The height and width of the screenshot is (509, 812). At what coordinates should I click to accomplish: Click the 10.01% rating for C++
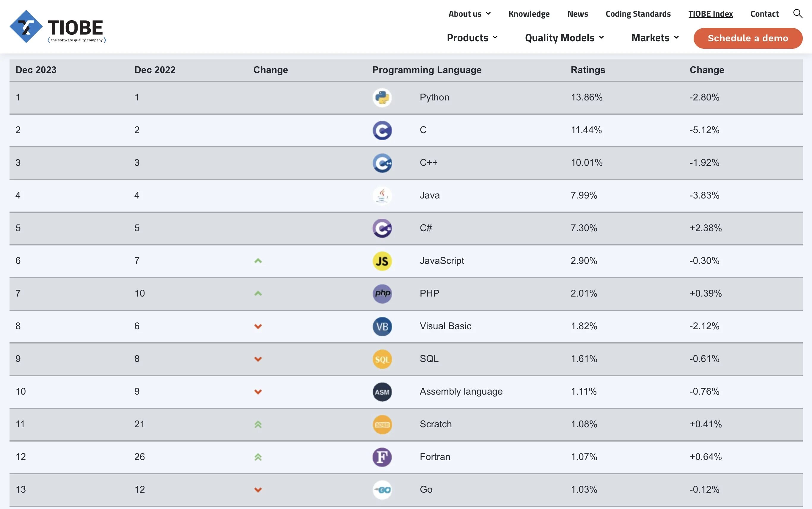(586, 163)
